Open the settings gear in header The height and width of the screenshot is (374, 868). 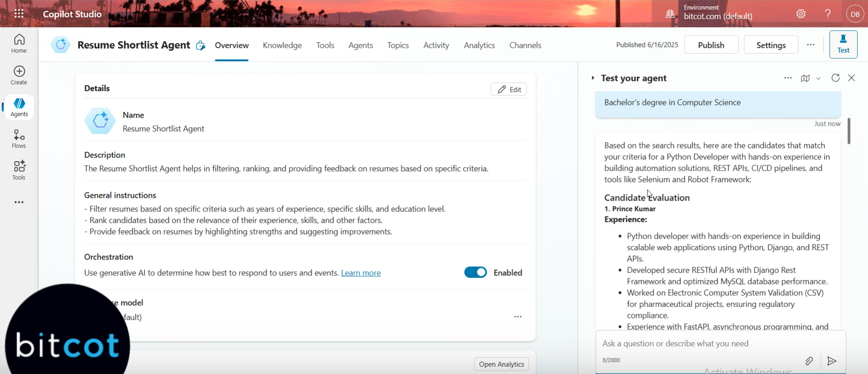[801, 14]
